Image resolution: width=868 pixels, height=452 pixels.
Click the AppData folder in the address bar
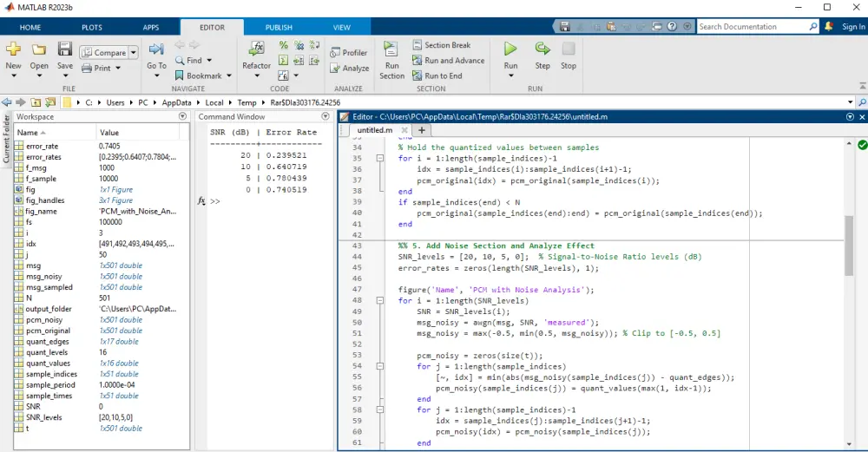pos(176,102)
